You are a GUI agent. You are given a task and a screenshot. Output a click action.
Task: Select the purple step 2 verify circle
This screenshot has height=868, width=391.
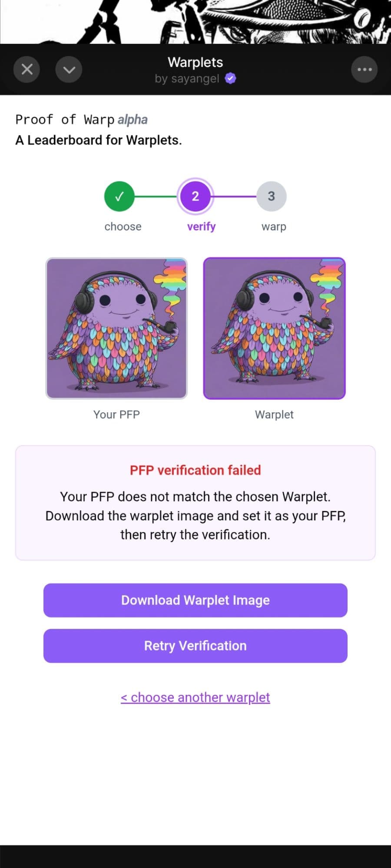click(x=195, y=196)
